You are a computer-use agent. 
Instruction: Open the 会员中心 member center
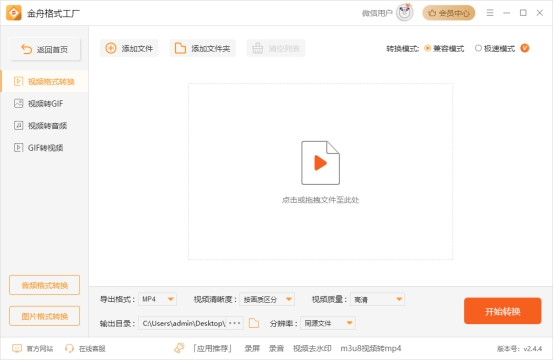tap(449, 13)
